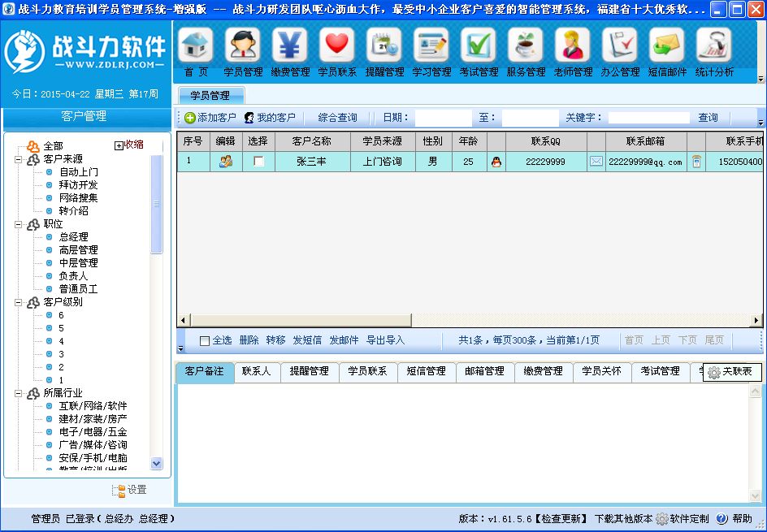This screenshot has width=767, height=532.
Task: Click the QQ penguin icon for 张三丰
Action: tap(496, 162)
